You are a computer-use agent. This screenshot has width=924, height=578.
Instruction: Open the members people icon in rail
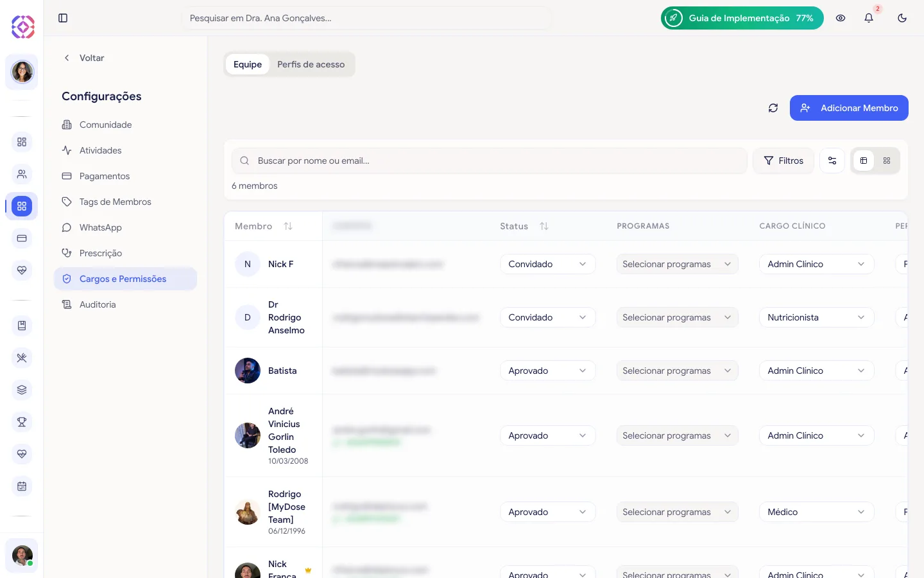22,174
